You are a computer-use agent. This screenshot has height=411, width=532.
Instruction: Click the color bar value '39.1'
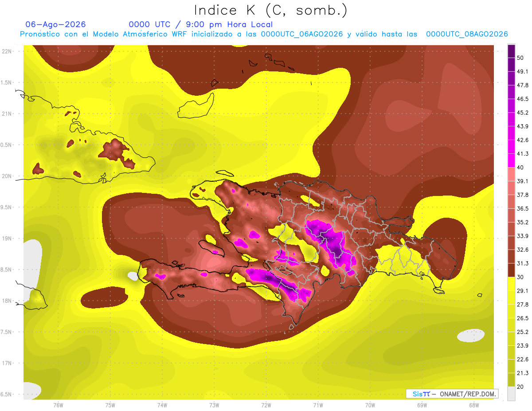point(522,181)
